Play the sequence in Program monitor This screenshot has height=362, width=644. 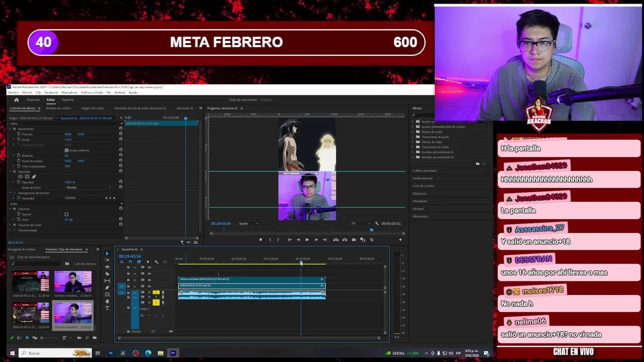coord(307,240)
